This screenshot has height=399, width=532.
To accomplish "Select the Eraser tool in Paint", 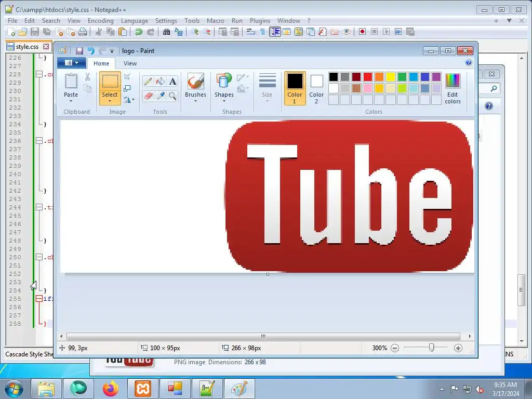I will point(148,96).
